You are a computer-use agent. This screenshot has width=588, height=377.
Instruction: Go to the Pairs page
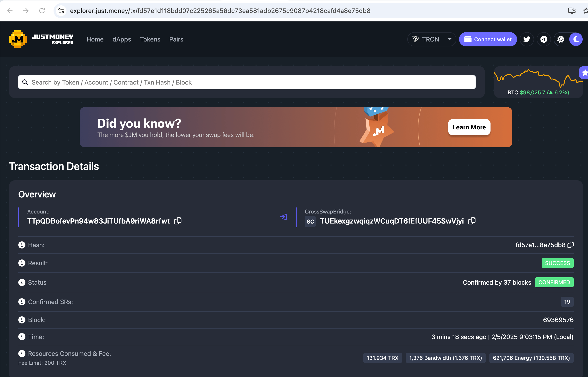[176, 39]
